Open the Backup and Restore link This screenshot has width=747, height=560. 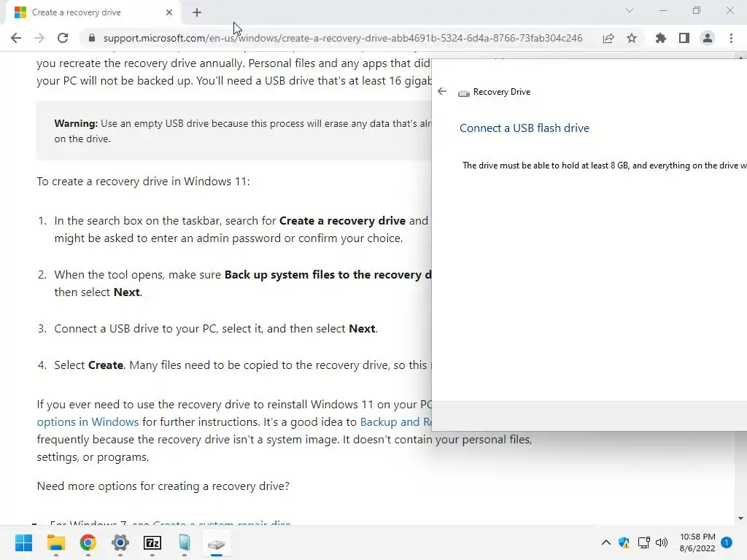[x=395, y=422]
